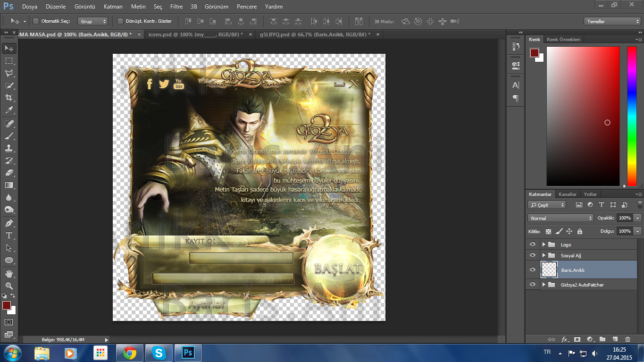
Task: Select the Eraser tool
Action: (9, 172)
